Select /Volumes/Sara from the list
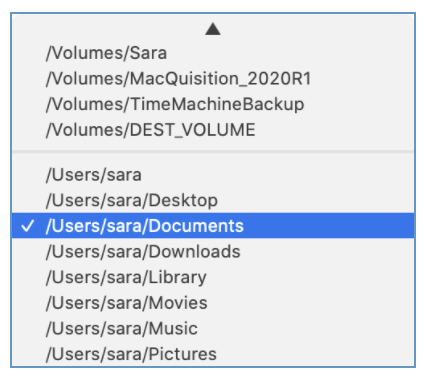428x378 pixels. [x=213, y=53]
